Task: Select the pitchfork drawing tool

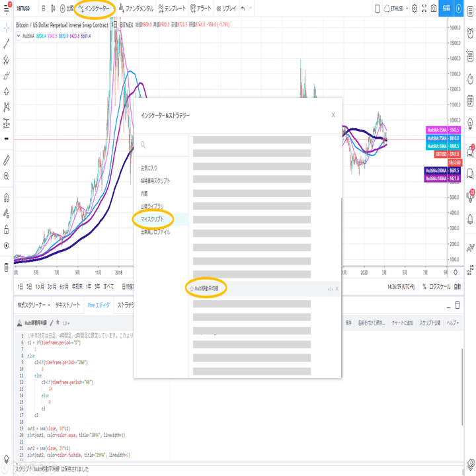Action: [7, 59]
